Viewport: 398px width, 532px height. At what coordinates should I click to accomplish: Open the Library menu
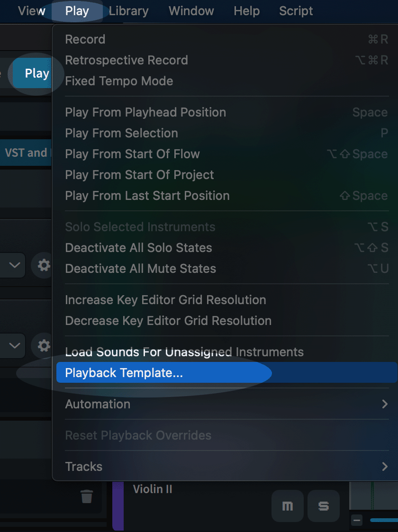point(128,11)
